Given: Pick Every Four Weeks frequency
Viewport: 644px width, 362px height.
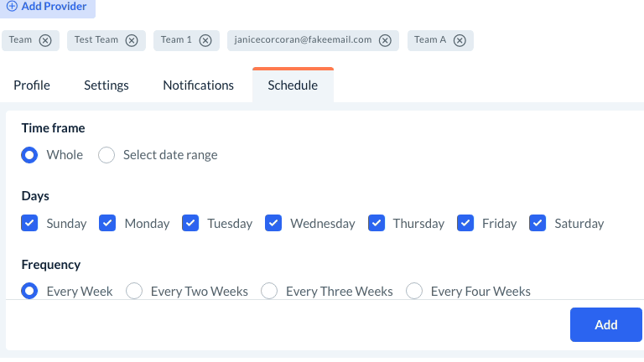Looking at the screenshot, I should point(414,291).
